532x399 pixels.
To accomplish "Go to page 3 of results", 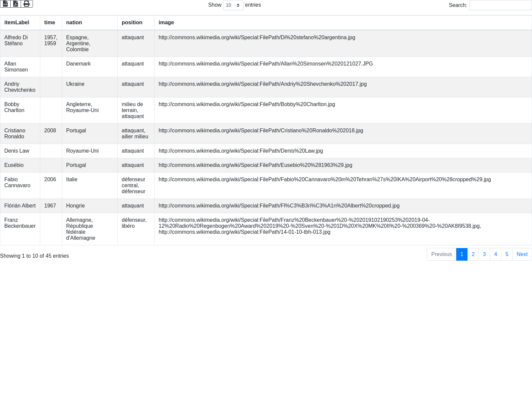I will click(x=484, y=254).
